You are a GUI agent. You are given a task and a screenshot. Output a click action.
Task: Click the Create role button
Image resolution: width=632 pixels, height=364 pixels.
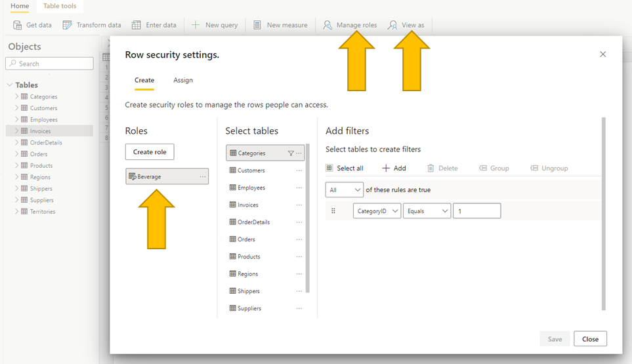(x=150, y=152)
